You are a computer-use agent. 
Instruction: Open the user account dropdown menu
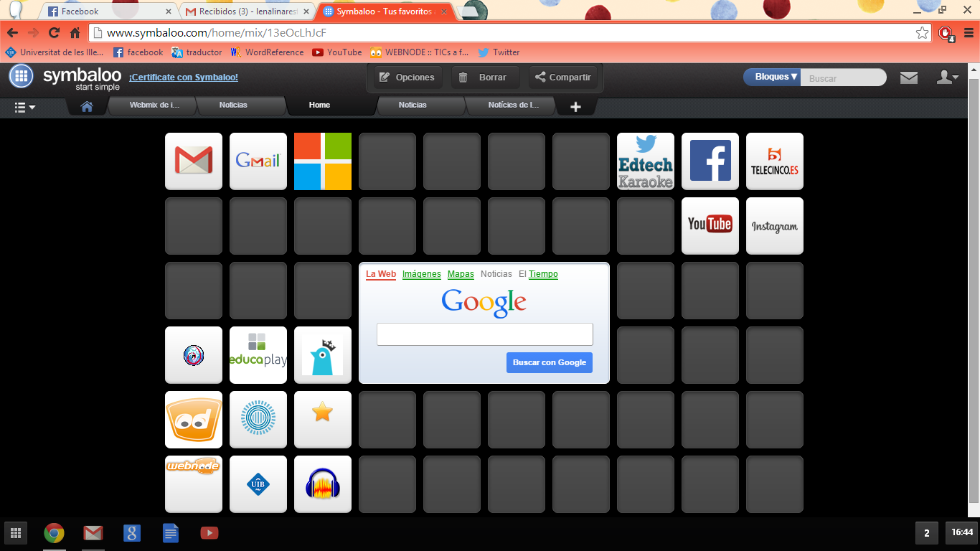(x=948, y=77)
